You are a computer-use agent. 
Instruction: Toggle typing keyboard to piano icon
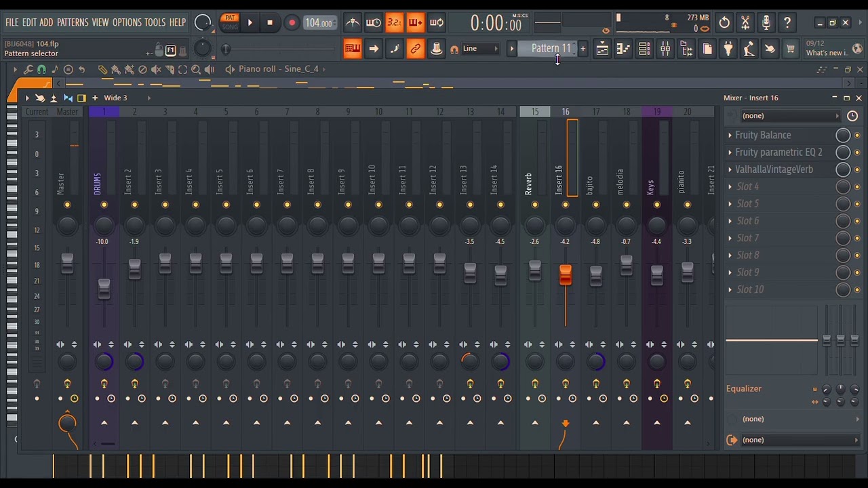point(353,49)
